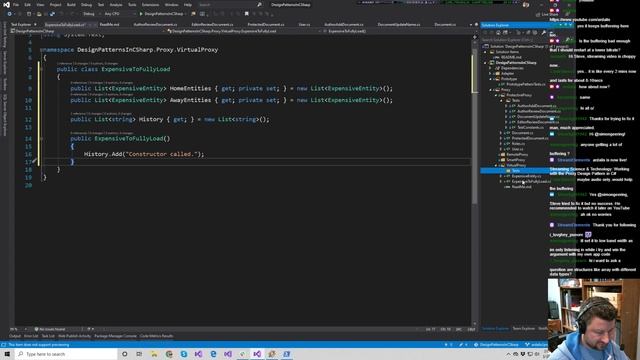Switch to the User.cs tab
This screenshot has width=640, height=360.
pos(304,24)
